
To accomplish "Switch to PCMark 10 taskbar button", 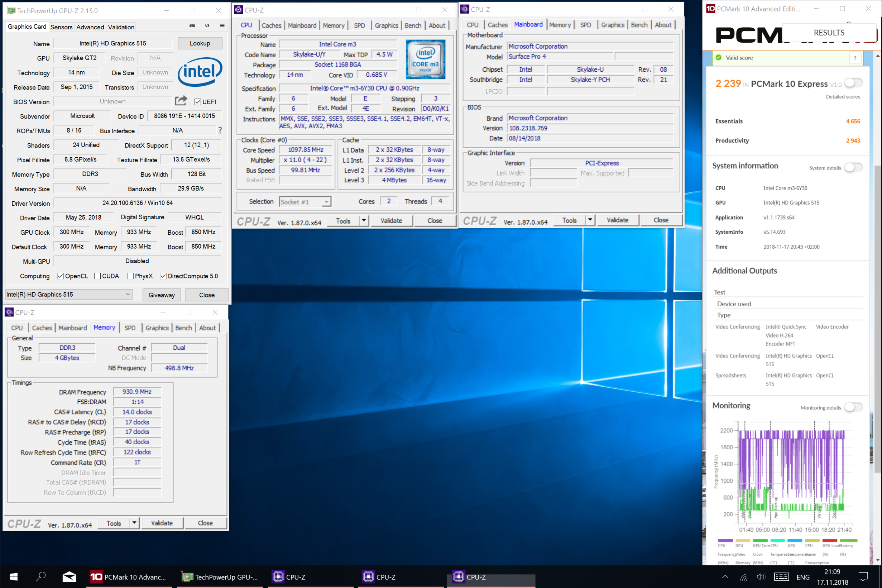I will tap(129, 577).
